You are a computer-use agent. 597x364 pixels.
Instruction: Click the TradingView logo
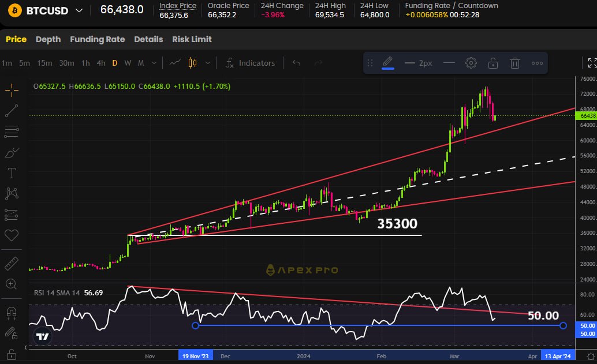[x=42, y=336]
